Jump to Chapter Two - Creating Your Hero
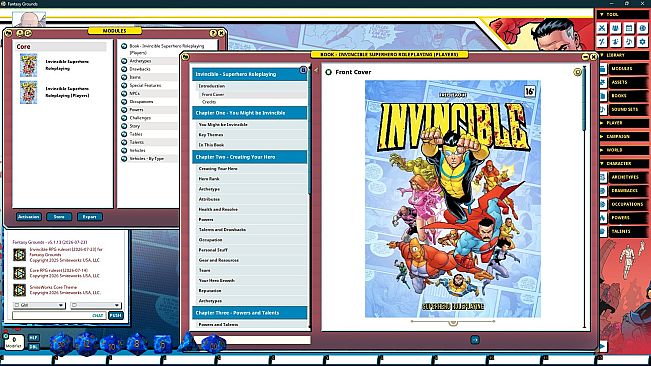 tap(250, 157)
